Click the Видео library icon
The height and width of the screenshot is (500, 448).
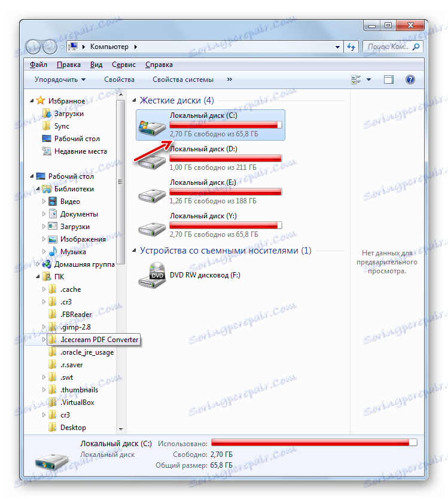53,201
